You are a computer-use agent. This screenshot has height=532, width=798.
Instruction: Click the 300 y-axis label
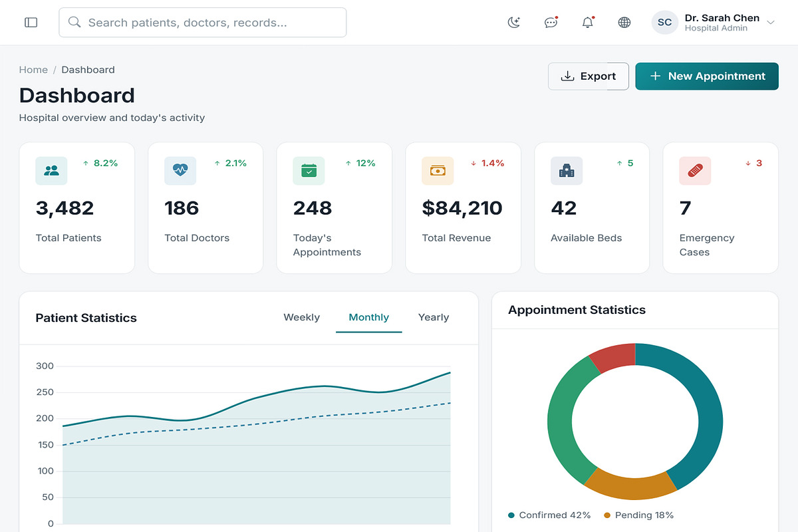point(45,366)
